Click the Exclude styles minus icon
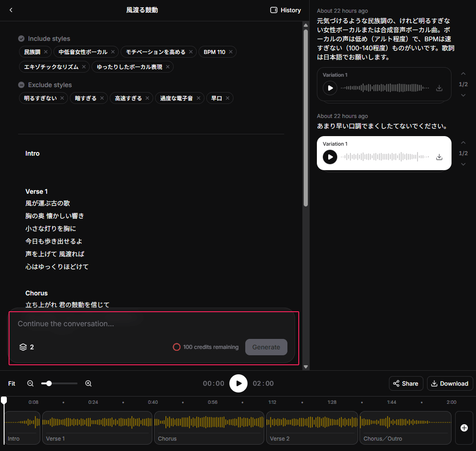 tap(21, 85)
